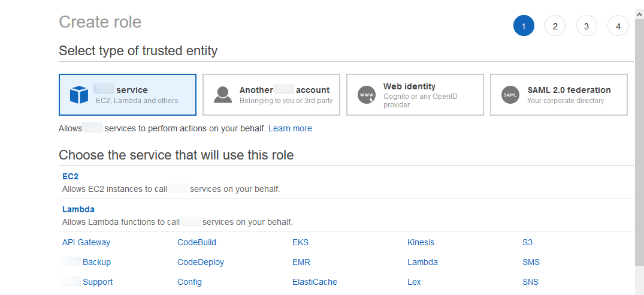Choose EC2 as the service
This screenshot has height=295, width=644.
[70, 176]
